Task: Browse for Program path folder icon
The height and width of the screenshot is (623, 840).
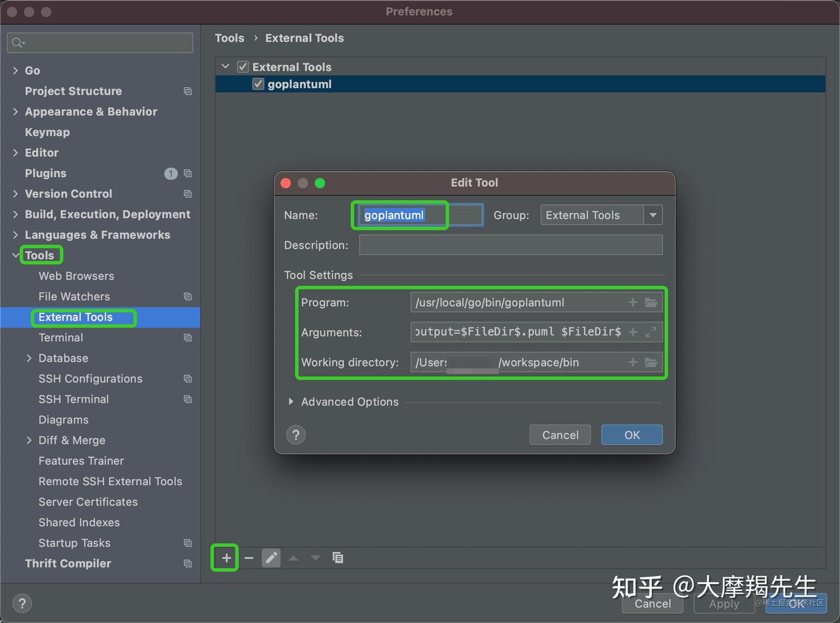Action: click(x=651, y=302)
